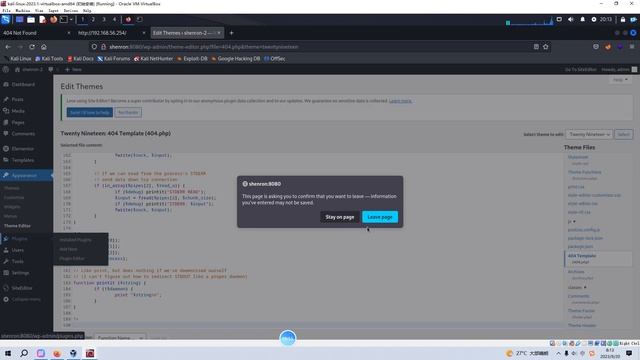Bookmark this page with the star icon
This screenshot has height=360, width=640.
click(546, 47)
